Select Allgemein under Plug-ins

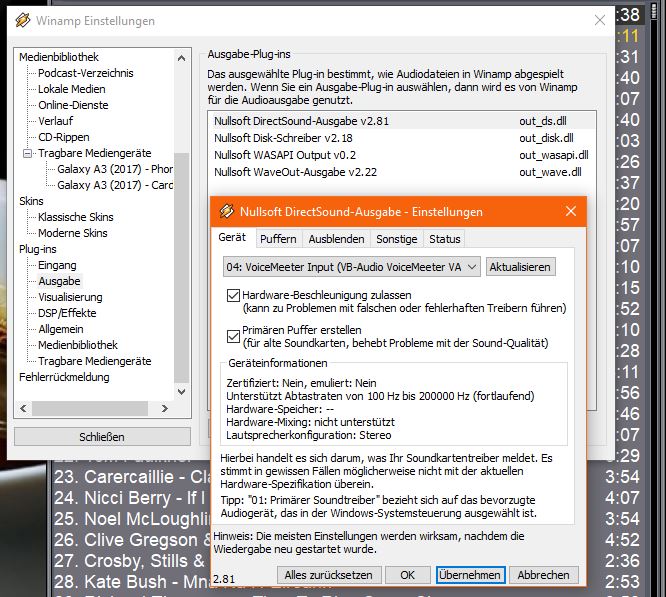61,329
